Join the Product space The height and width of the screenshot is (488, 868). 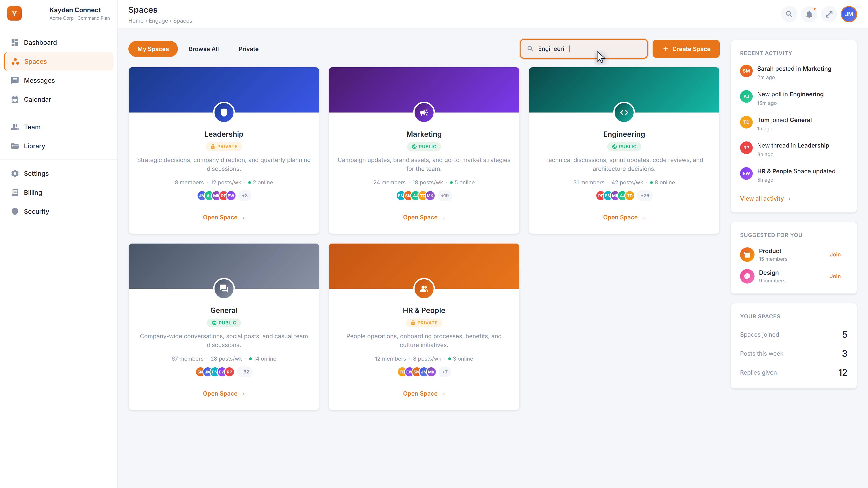pos(835,255)
